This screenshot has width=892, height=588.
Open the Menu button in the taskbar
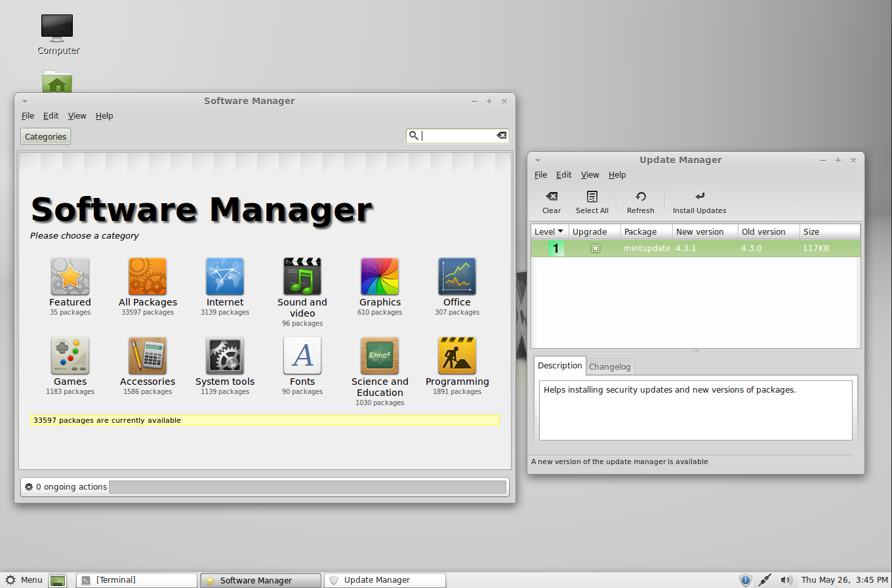24,580
